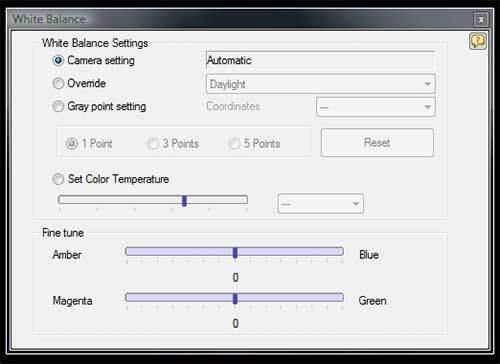Open the Coordinates dropdown list
Image resolution: width=500 pixels, height=364 pixels.
click(x=376, y=107)
